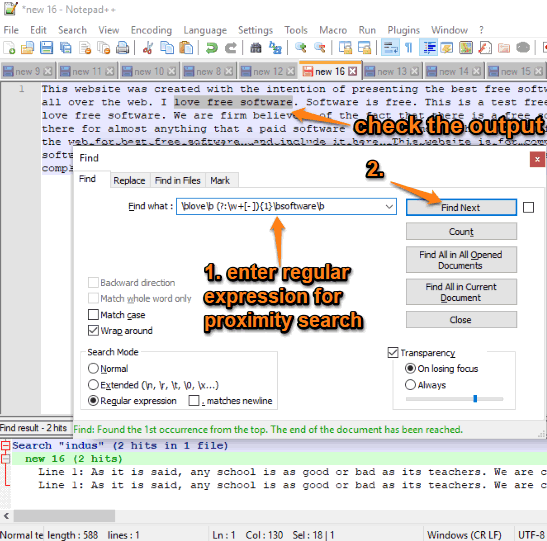Select the Normal search mode radio
The width and height of the screenshot is (547, 541).
pyautogui.click(x=93, y=368)
